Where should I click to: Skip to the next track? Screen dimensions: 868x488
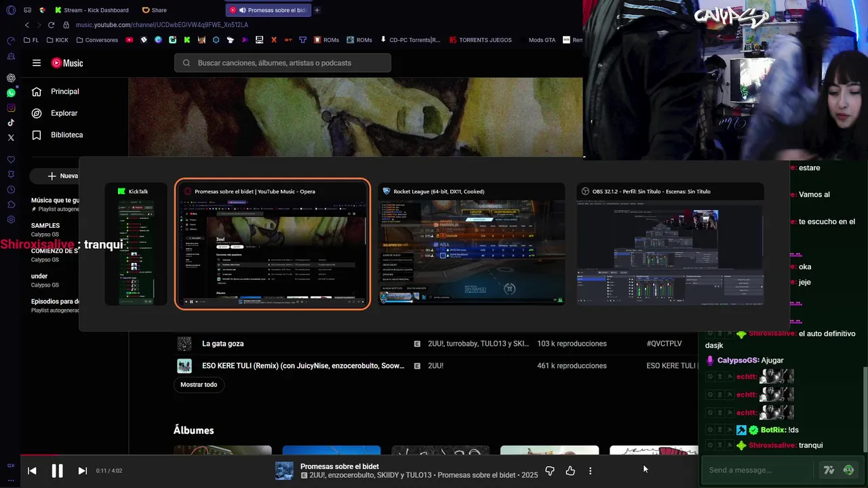coord(82,470)
